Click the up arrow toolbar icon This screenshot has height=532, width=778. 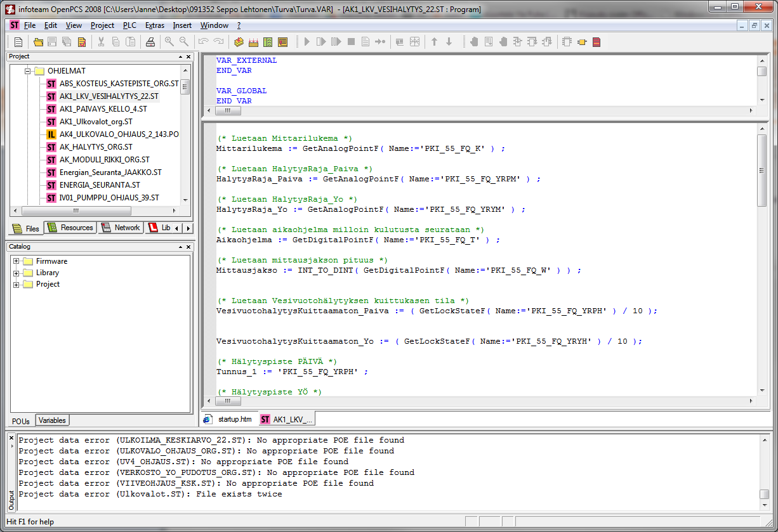coord(435,42)
